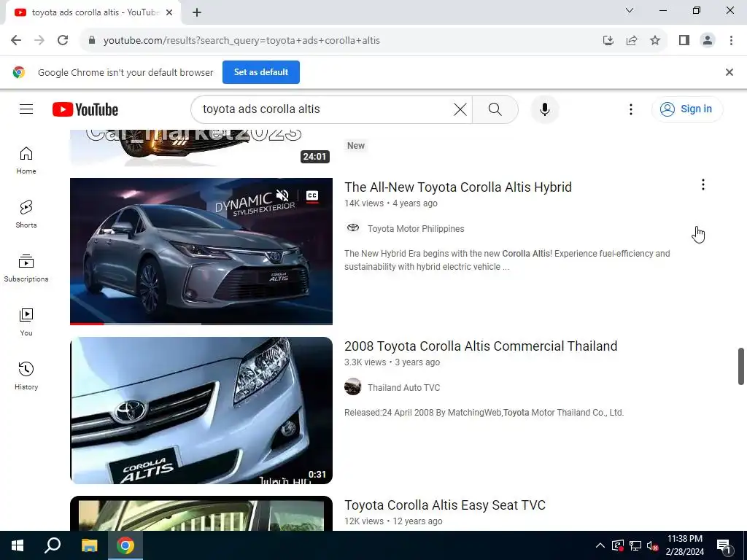747x560 pixels.
Task: Open Toyota Motor Philippines channel
Action: click(415, 228)
